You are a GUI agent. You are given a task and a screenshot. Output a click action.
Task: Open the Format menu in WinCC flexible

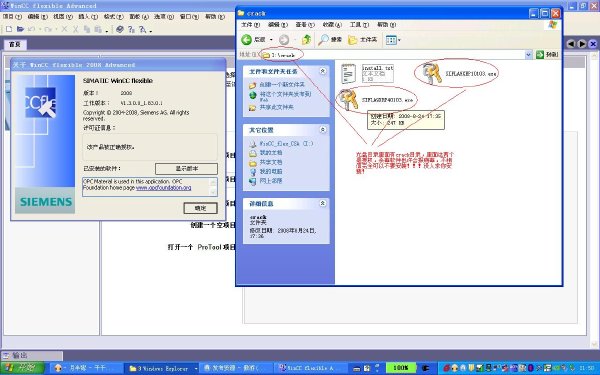(113, 17)
